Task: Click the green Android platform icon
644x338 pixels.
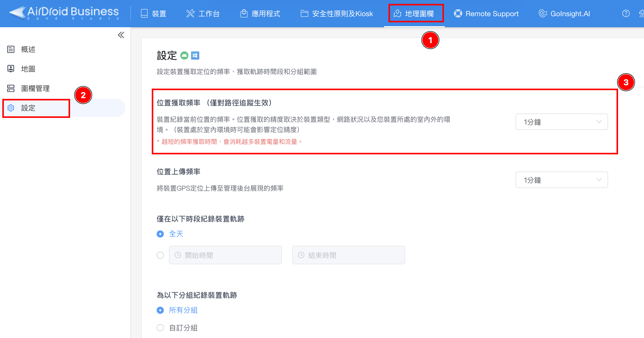Action: [x=184, y=55]
